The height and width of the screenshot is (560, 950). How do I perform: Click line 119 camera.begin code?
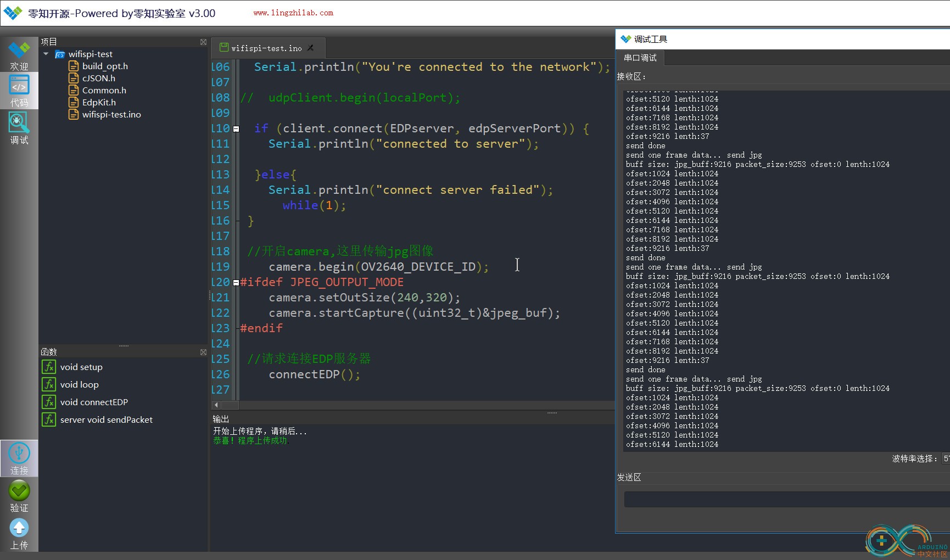pyautogui.click(x=379, y=267)
